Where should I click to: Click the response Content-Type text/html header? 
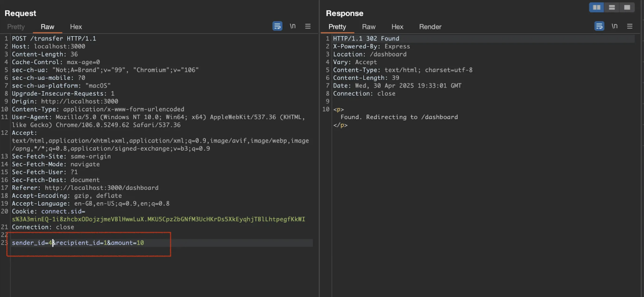[403, 70]
